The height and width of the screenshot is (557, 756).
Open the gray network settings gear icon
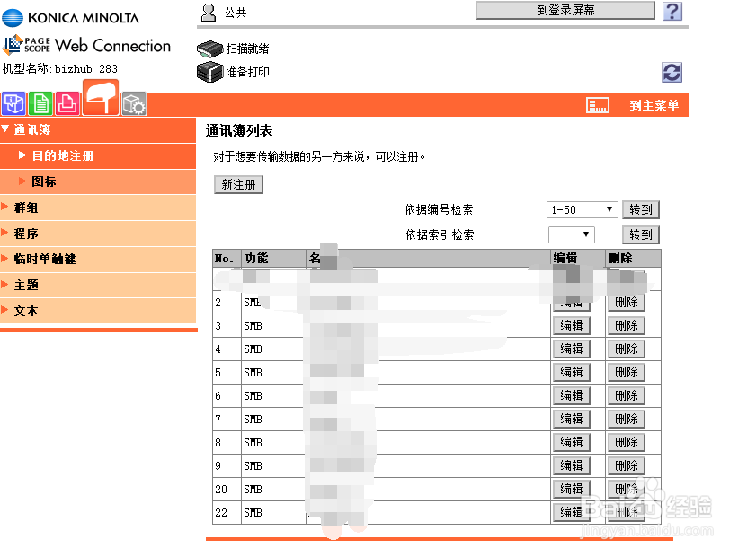(x=133, y=104)
